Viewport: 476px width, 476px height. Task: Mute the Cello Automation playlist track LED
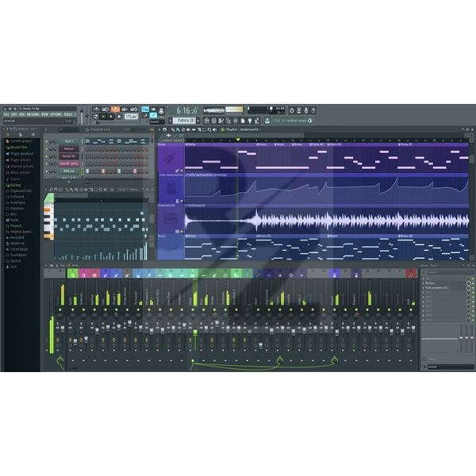[182, 201]
